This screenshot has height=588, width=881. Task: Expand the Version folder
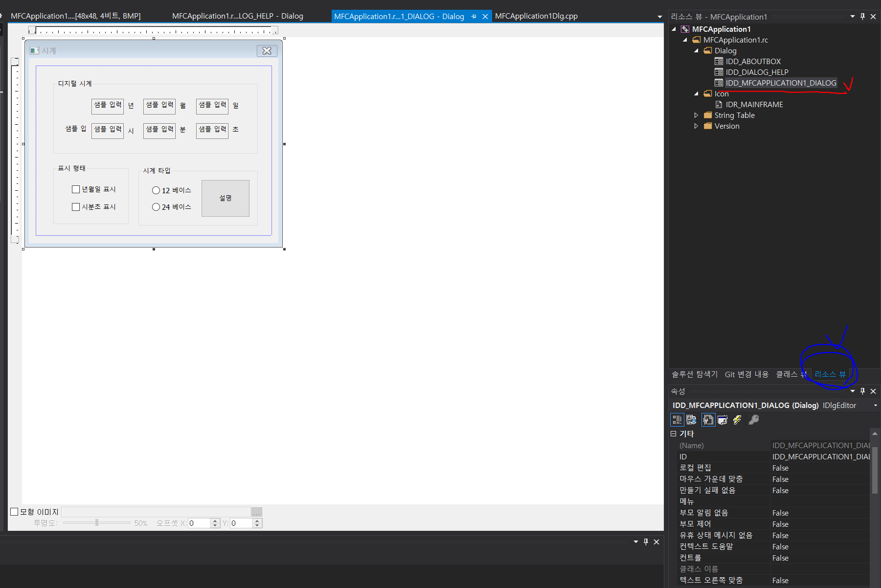click(x=696, y=126)
